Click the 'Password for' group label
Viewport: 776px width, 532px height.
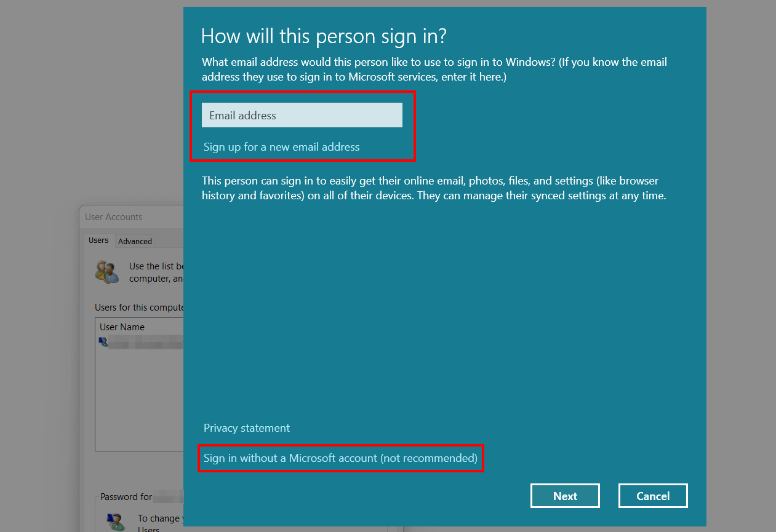click(x=126, y=496)
